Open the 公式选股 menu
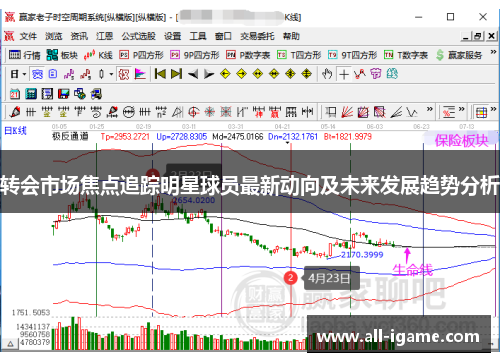500x362 pixels. pos(139,36)
